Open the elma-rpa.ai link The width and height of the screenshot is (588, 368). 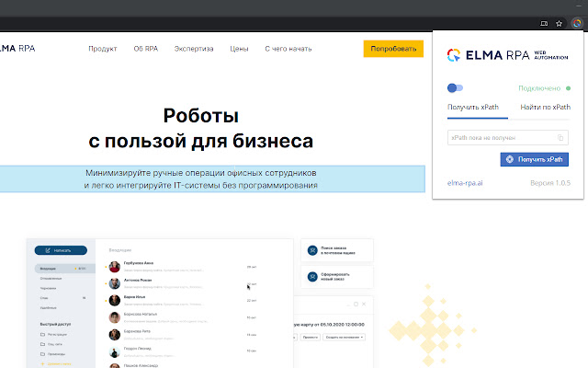[465, 183]
